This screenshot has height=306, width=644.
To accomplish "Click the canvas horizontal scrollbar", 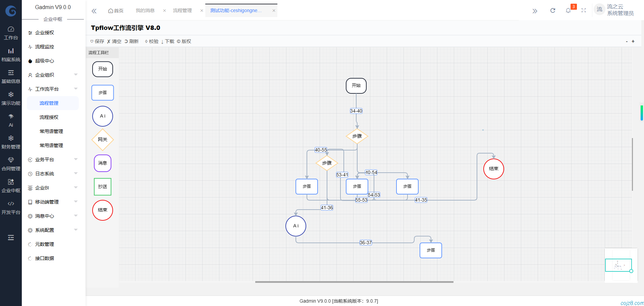I will (354, 282).
